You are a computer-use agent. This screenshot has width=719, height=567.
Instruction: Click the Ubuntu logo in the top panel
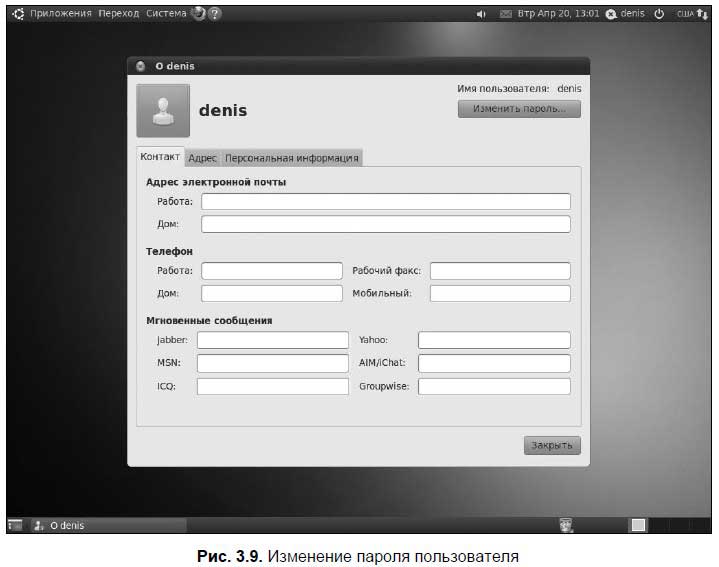(17, 14)
